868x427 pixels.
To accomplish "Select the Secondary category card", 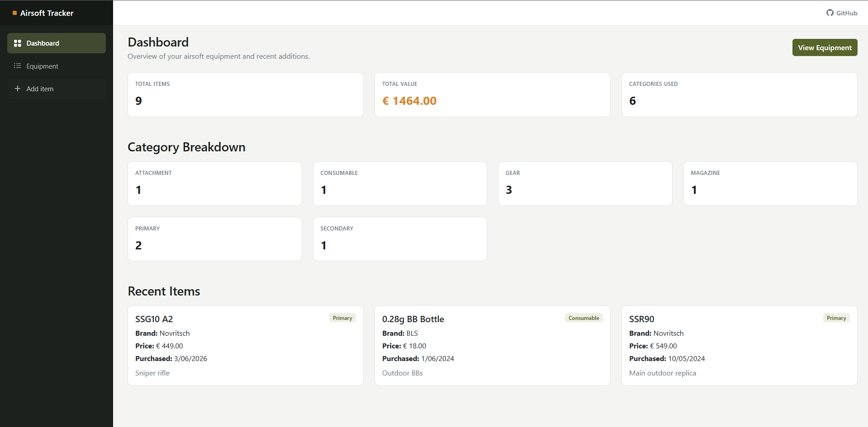I will [400, 239].
